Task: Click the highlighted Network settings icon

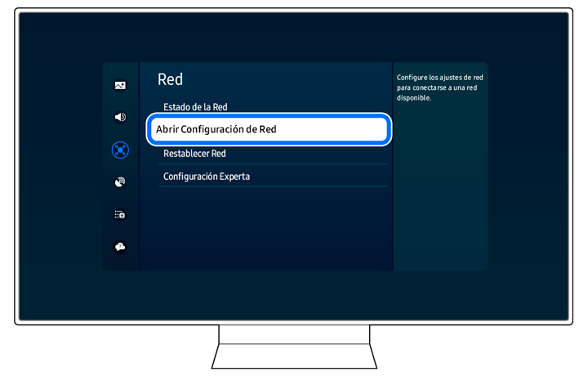Action: (x=120, y=150)
